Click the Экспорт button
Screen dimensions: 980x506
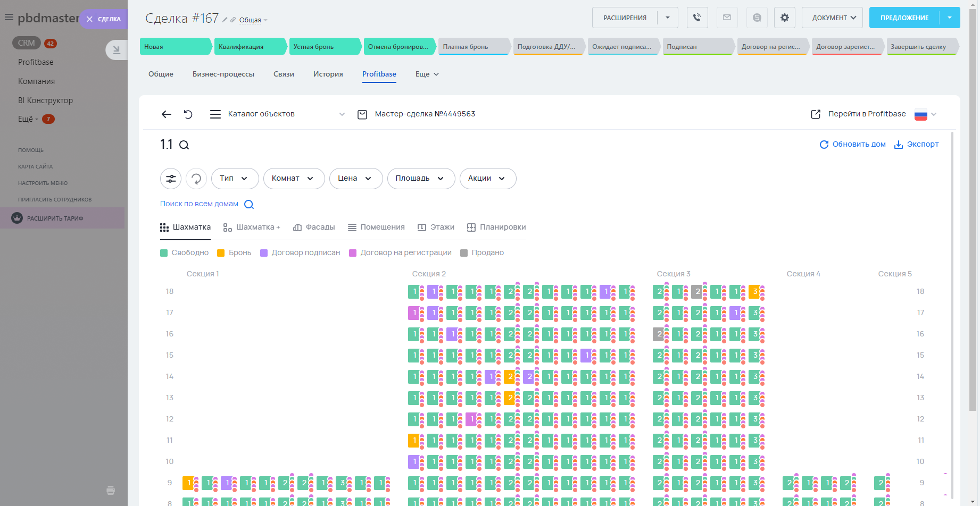(x=916, y=145)
